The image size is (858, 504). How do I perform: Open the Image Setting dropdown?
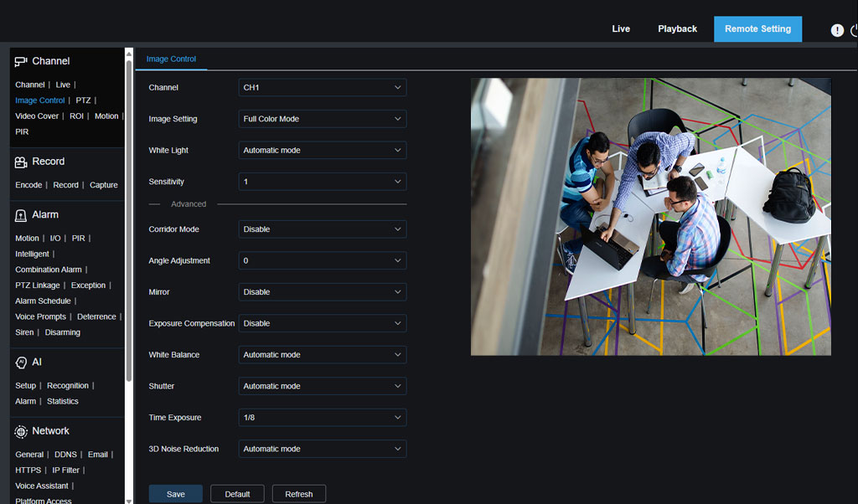click(322, 118)
